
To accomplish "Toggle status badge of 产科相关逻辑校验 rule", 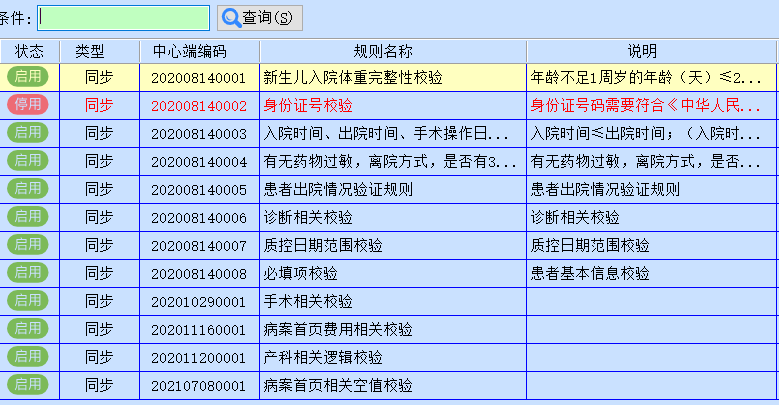I will pyautogui.click(x=28, y=356).
